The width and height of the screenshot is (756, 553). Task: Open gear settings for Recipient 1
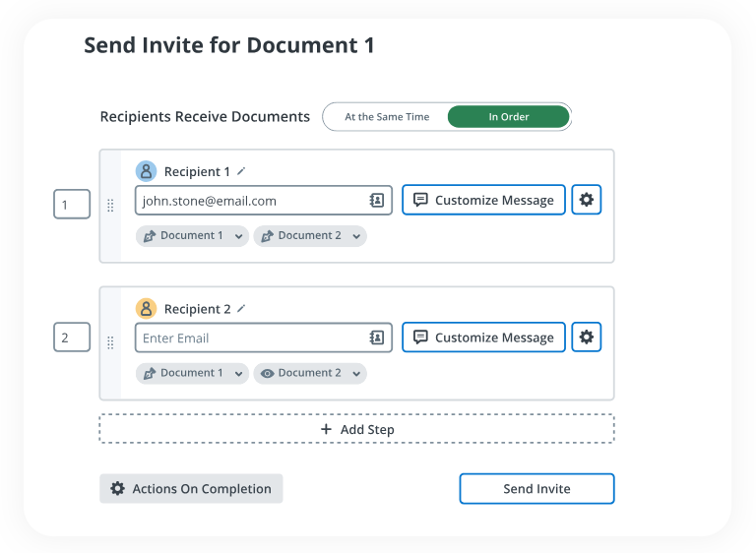pos(587,200)
